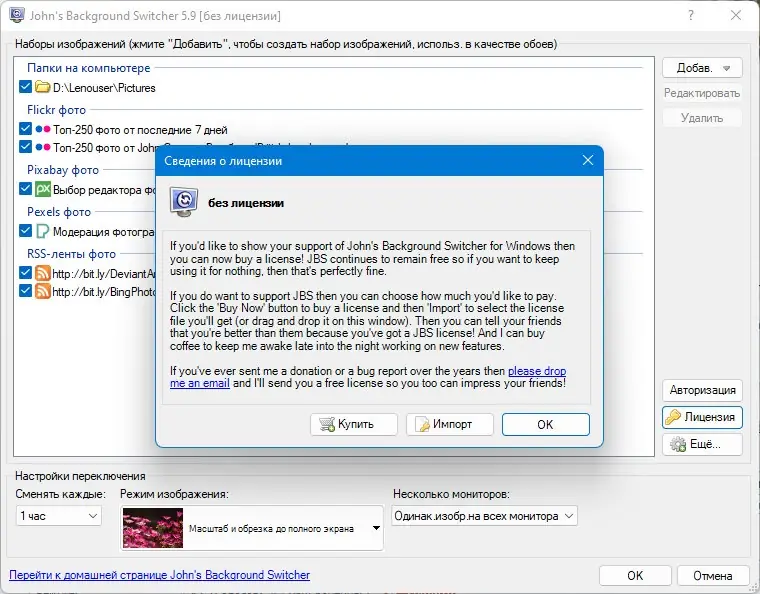Click the help question mark in title bar
This screenshot has height=594, width=760.
click(x=691, y=16)
